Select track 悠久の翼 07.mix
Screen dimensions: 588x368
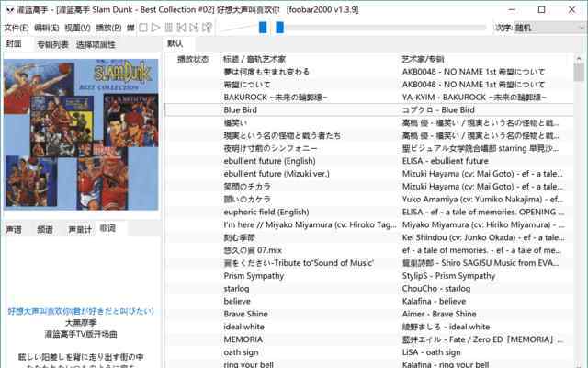(x=253, y=250)
